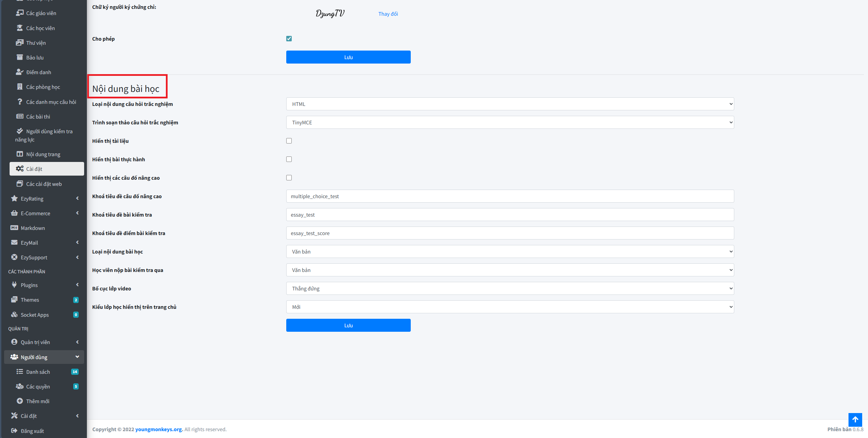Click the essay_test_score input field
The width and height of the screenshot is (868, 438).
coord(510,233)
